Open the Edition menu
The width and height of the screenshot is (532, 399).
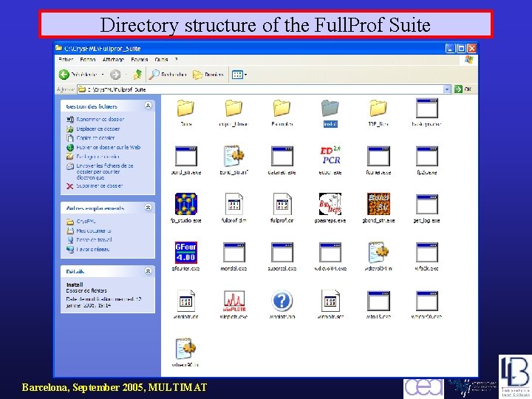pyautogui.click(x=87, y=59)
